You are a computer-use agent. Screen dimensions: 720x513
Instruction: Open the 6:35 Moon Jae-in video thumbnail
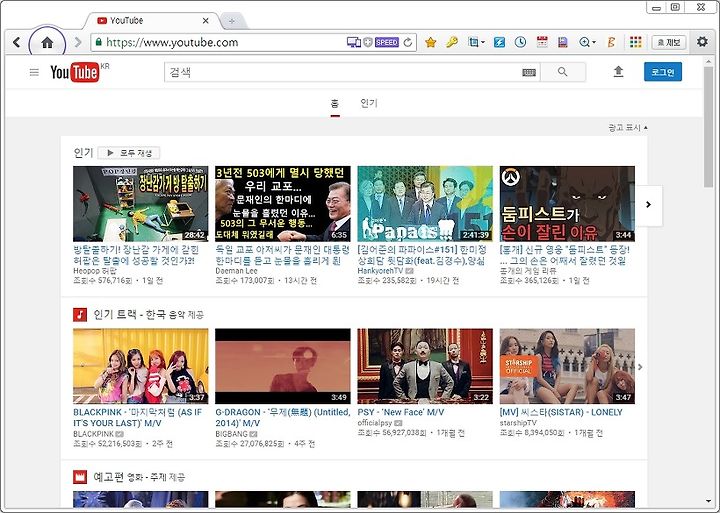[x=283, y=204]
